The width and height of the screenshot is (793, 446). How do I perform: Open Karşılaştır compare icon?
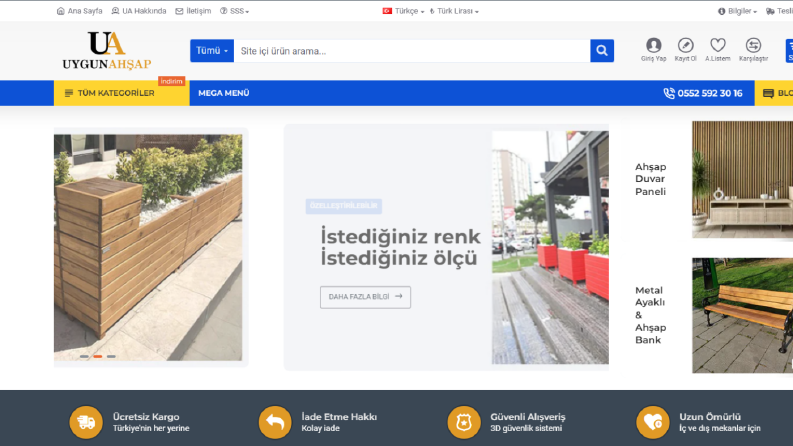pos(753,50)
